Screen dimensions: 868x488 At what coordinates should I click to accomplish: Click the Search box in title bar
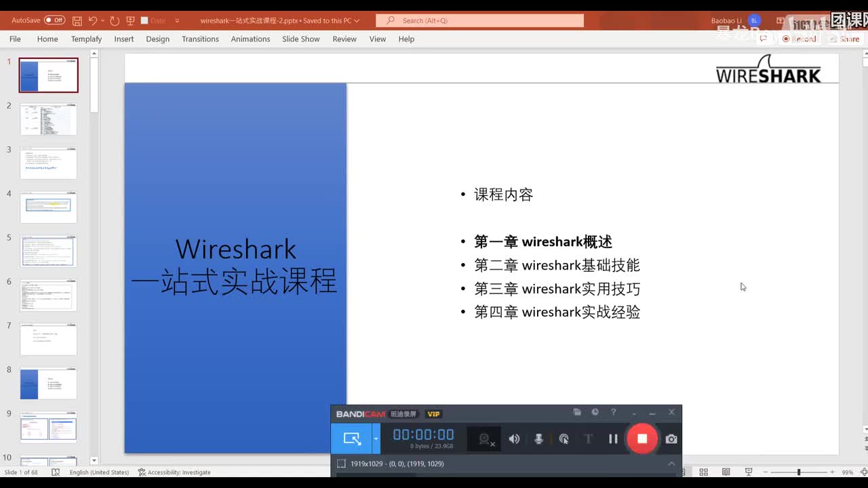(x=479, y=20)
